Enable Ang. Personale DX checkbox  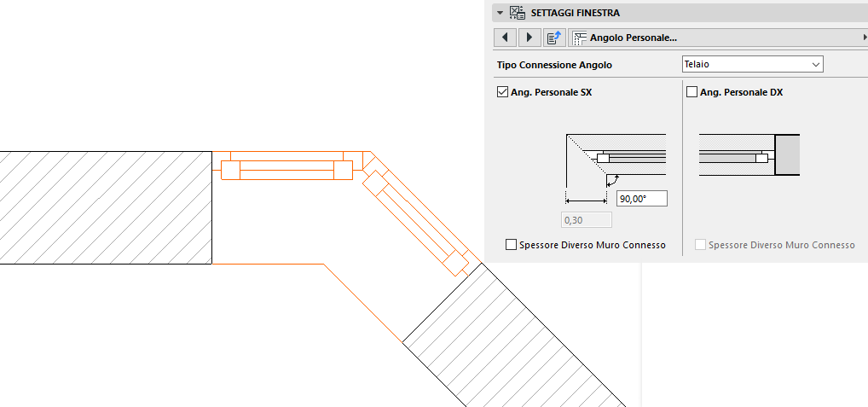(x=692, y=92)
